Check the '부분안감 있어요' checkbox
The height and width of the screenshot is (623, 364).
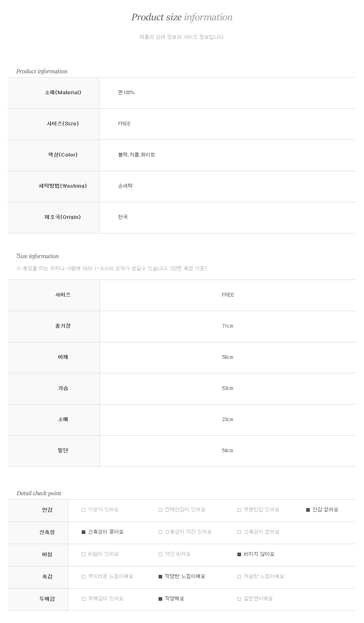click(239, 510)
